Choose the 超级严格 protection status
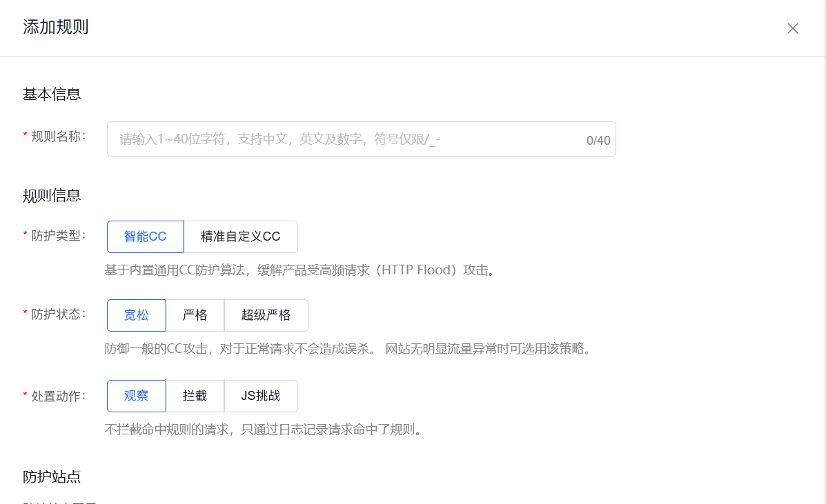The image size is (826, 504). (266, 315)
